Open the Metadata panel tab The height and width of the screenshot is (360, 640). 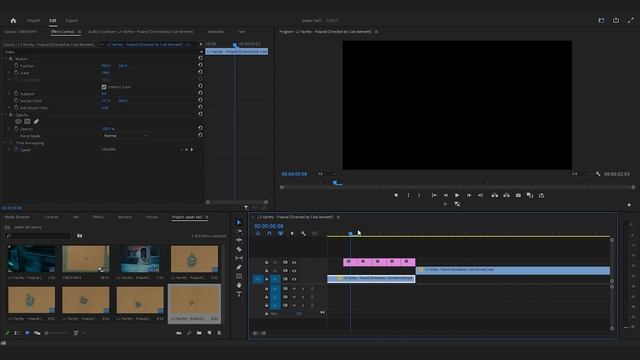[216, 31]
